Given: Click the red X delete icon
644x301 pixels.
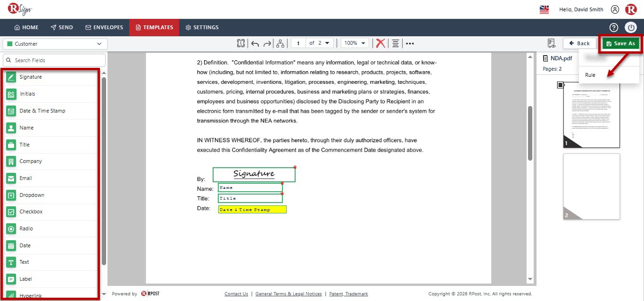Looking at the screenshot, I should pyautogui.click(x=380, y=43).
